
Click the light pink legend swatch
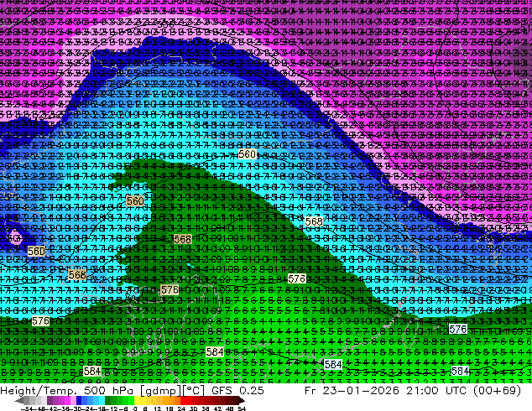pyautogui.click(x=73, y=400)
